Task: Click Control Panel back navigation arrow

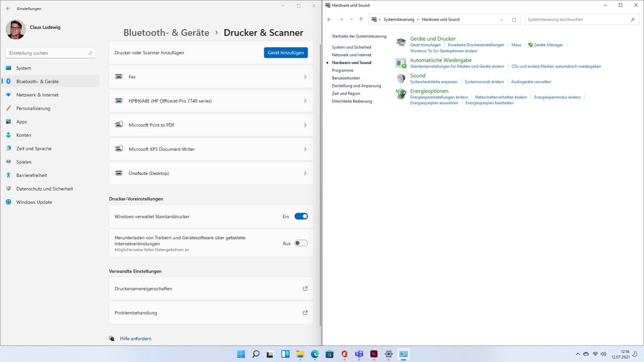Action: [x=329, y=20]
